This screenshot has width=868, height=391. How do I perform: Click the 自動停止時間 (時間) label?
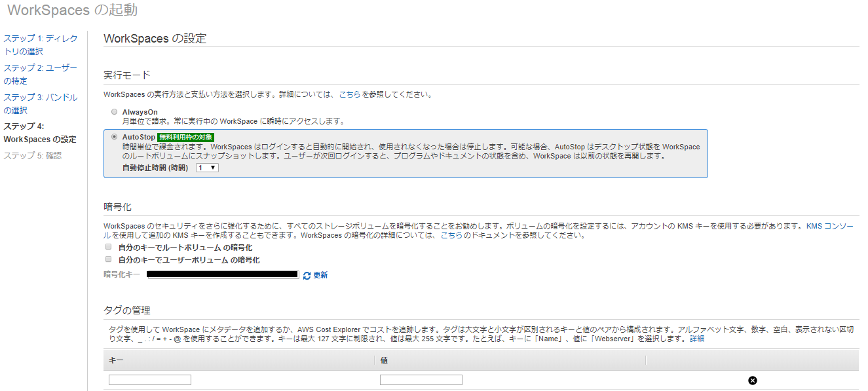click(x=155, y=168)
